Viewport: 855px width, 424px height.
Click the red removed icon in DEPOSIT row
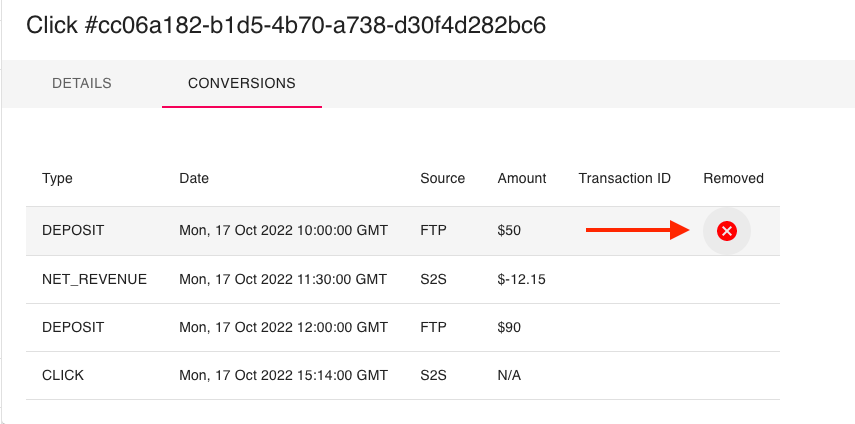click(727, 231)
